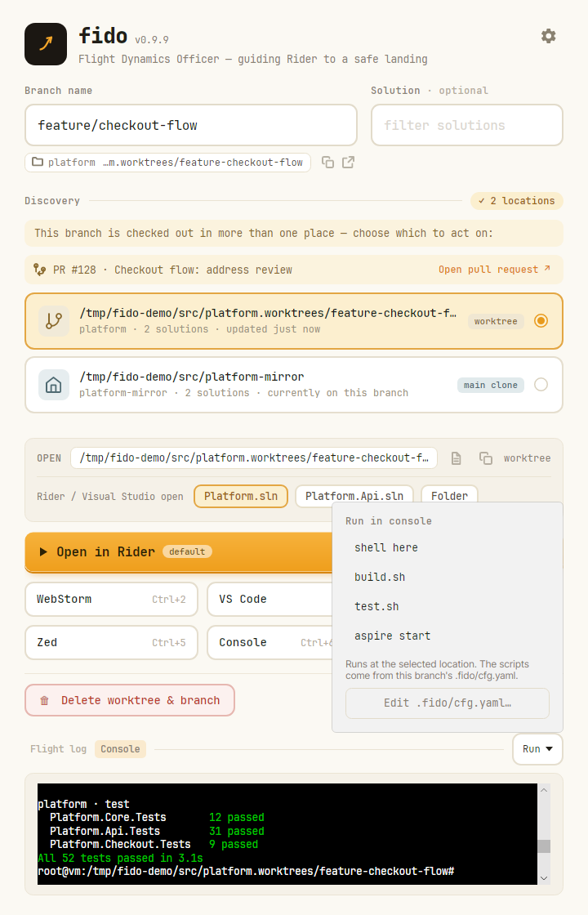Click the fido arrow logo
588x915 pixels.
coord(46,44)
